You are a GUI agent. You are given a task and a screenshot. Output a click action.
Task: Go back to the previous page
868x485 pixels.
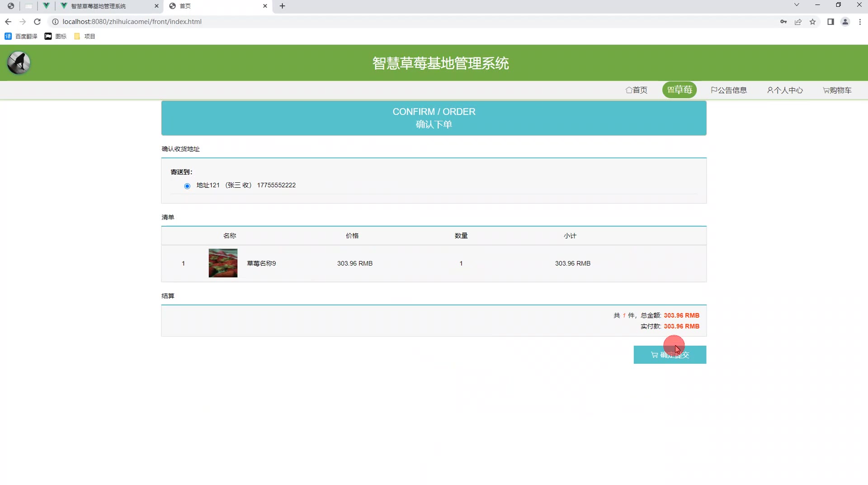tap(8, 22)
